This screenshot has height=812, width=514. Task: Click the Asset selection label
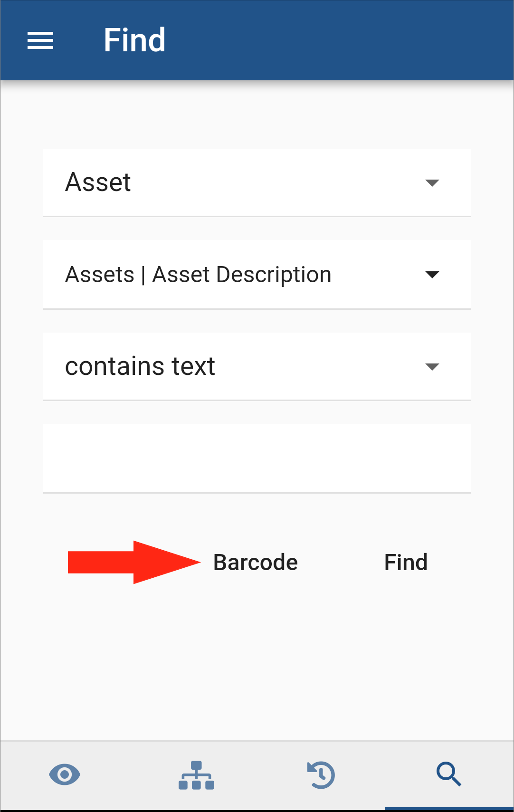pos(98,182)
